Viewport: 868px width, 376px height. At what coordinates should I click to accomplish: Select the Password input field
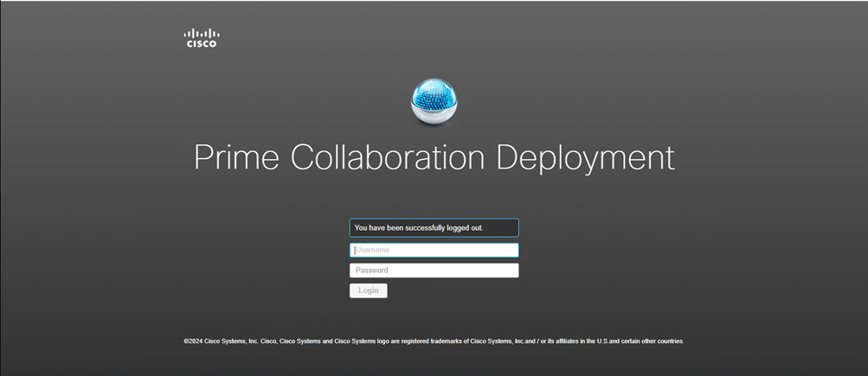click(x=434, y=271)
